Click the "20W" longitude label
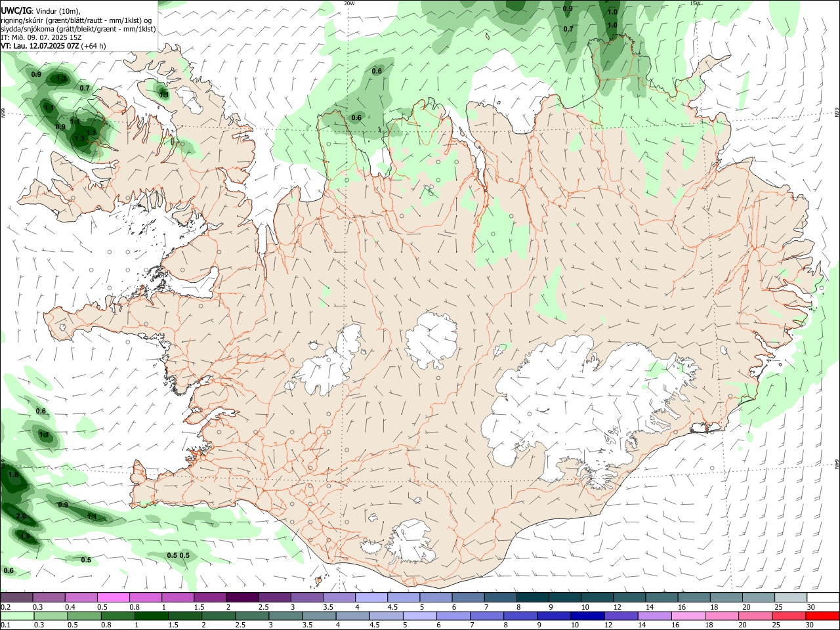Image resolution: width=840 pixels, height=630 pixels. point(349,3)
